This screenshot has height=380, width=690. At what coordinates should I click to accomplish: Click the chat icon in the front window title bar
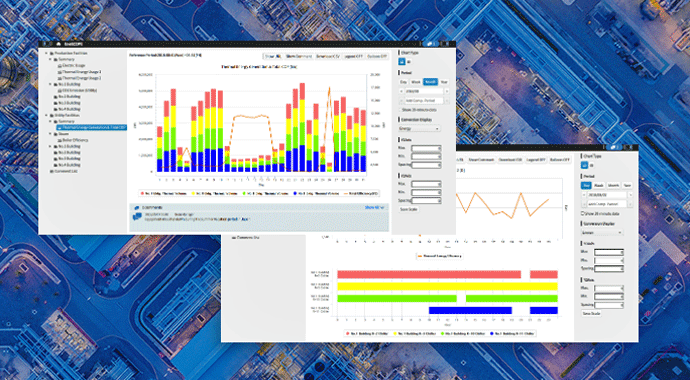(x=430, y=44)
